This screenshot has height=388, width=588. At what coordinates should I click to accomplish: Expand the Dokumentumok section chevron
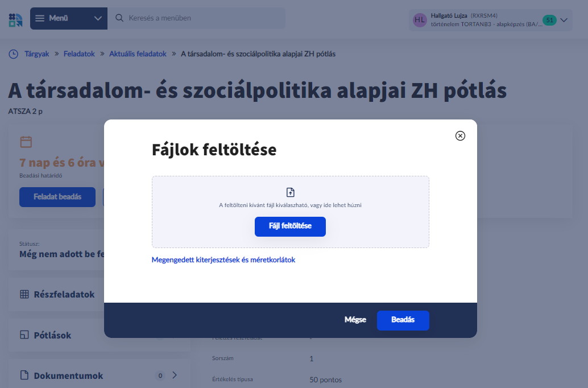175,375
